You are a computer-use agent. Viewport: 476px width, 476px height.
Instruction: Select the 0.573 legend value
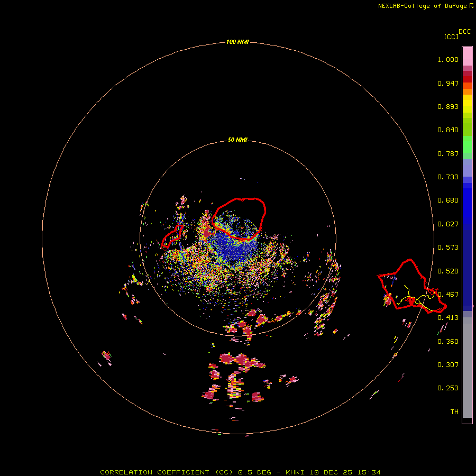click(x=448, y=248)
